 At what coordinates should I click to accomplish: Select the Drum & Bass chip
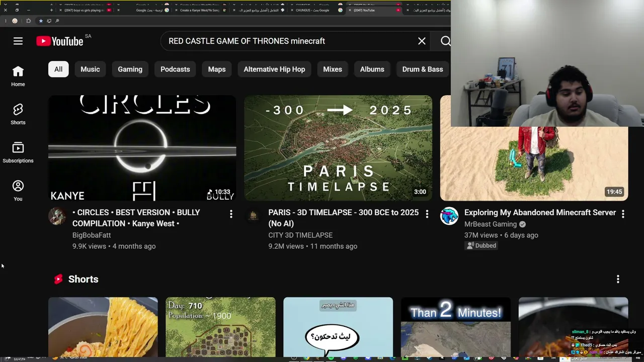[423, 69]
